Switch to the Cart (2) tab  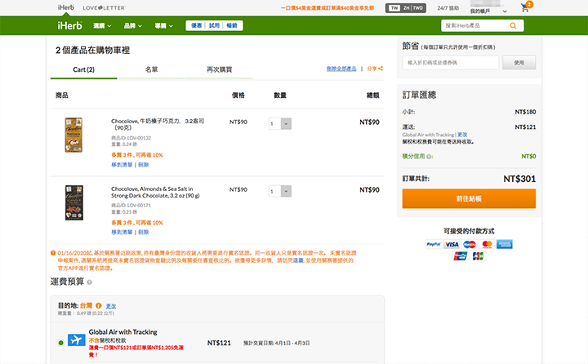pos(83,69)
